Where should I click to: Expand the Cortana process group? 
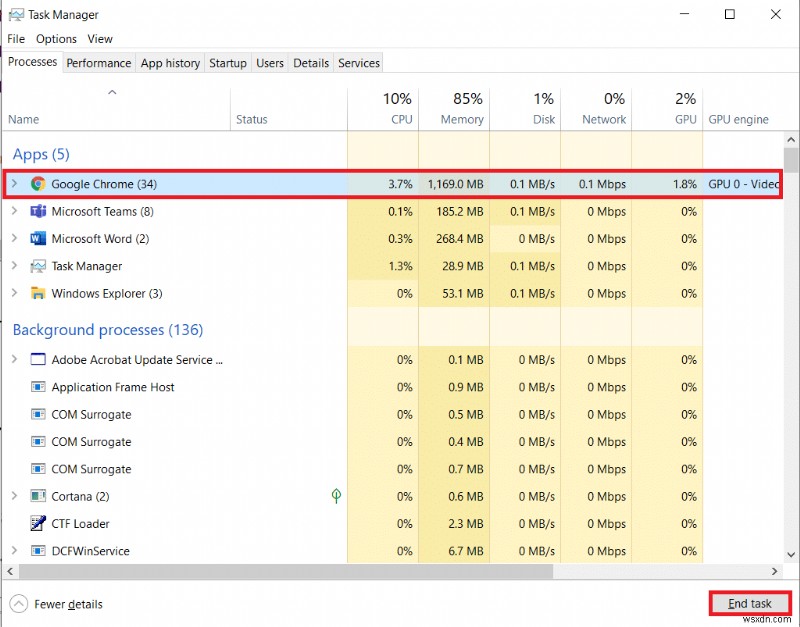coord(15,496)
